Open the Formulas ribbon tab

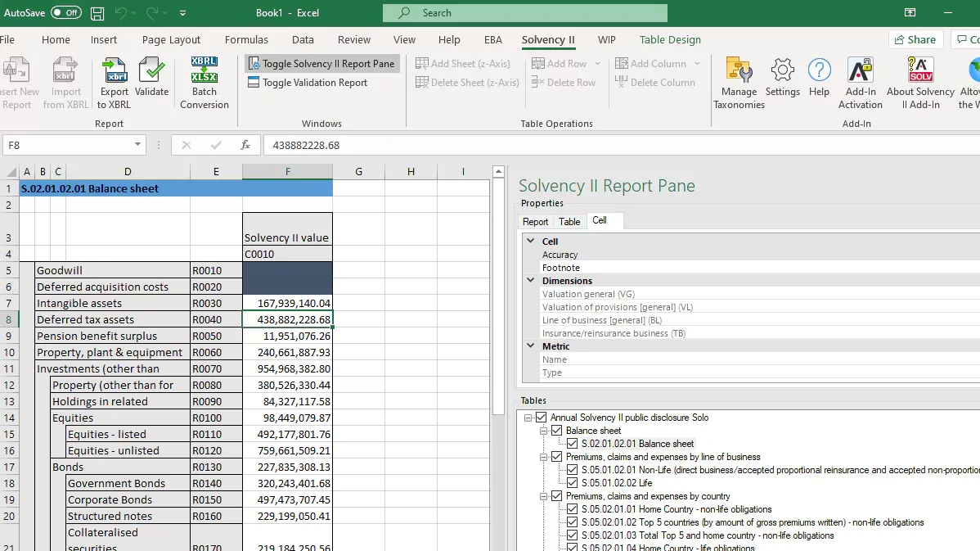point(246,39)
